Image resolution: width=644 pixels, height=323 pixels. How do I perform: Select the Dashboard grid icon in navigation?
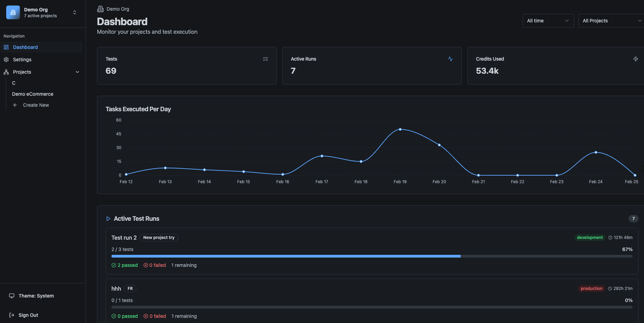(x=6, y=47)
